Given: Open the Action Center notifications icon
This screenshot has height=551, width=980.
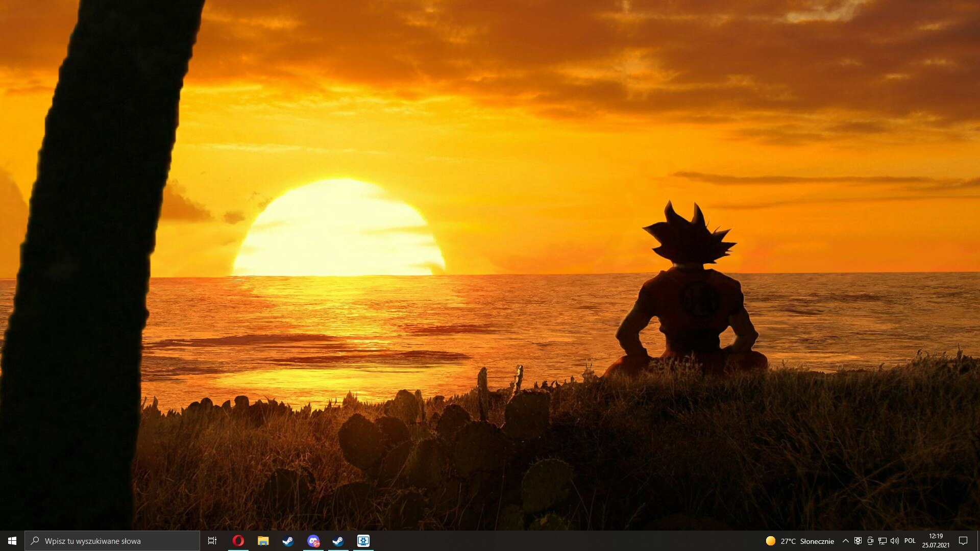Looking at the screenshot, I should point(963,541).
